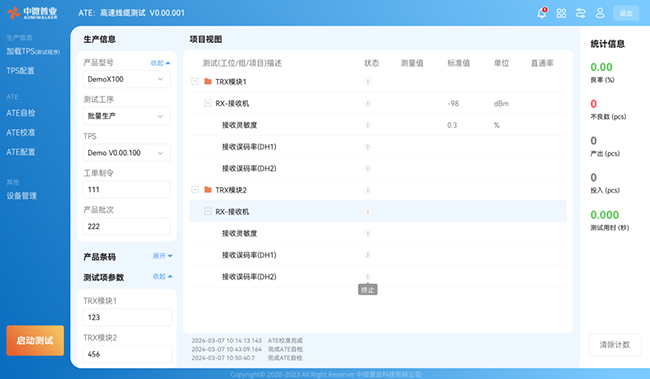650x379 pixels.
Task: Click the 退出 logout button
Action: pyautogui.click(x=626, y=13)
